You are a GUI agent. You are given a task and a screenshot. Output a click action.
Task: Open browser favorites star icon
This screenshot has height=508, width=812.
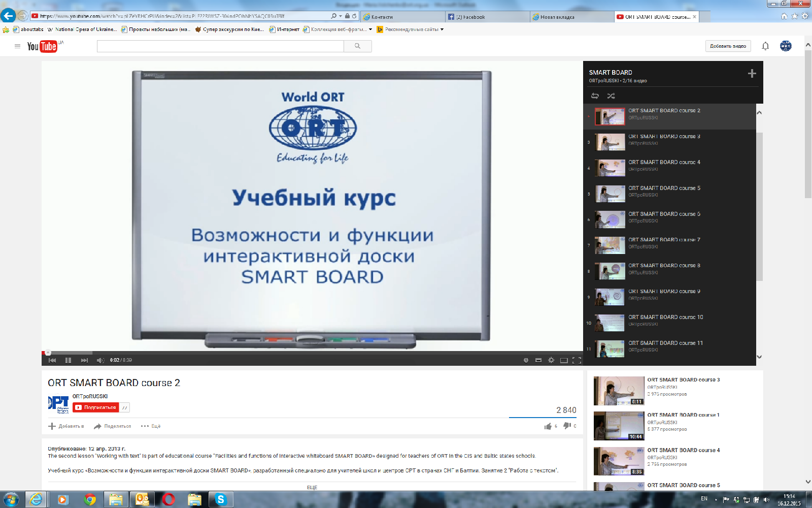[795, 16]
